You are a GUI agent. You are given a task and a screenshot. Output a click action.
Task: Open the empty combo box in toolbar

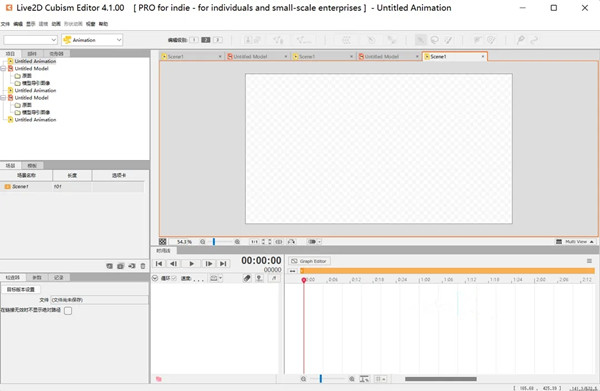(31, 40)
